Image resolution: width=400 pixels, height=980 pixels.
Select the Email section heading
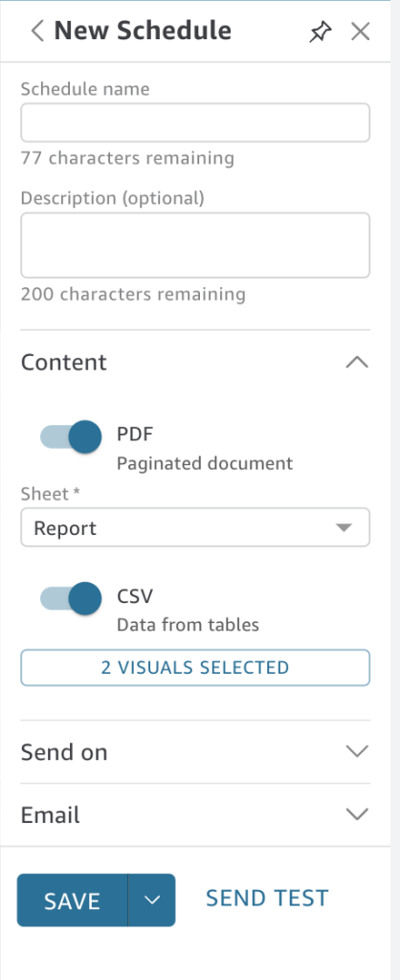[x=51, y=815]
